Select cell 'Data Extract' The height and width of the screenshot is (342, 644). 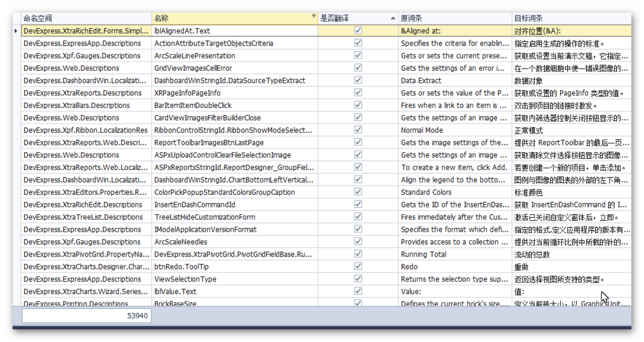[455, 80]
